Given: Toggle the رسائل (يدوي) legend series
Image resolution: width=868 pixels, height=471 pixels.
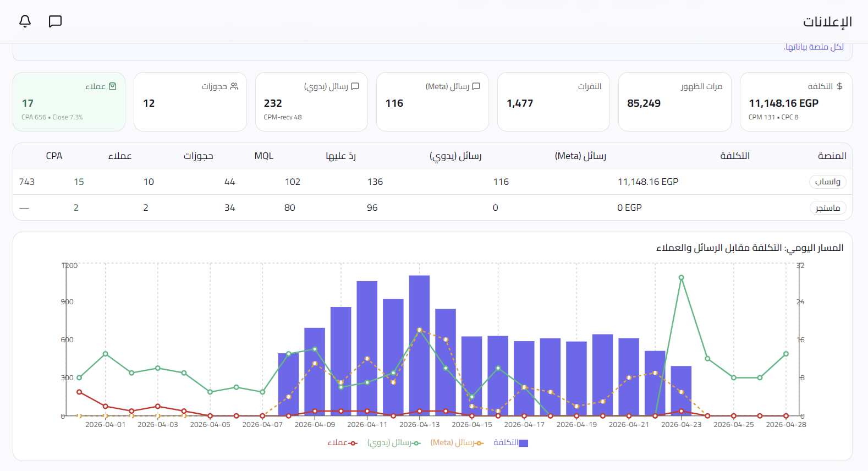Looking at the screenshot, I should [x=394, y=442].
